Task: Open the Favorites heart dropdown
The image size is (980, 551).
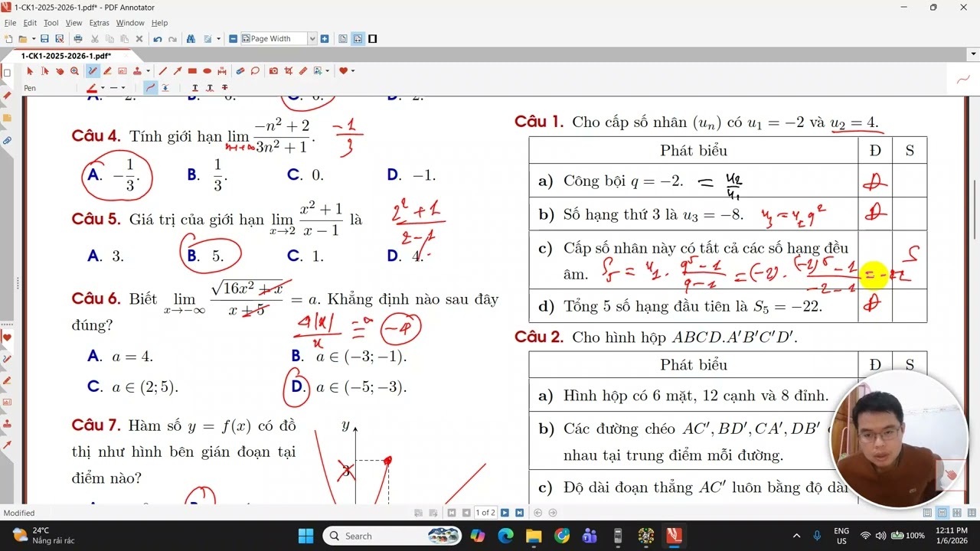Action: (x=353, y=70)
